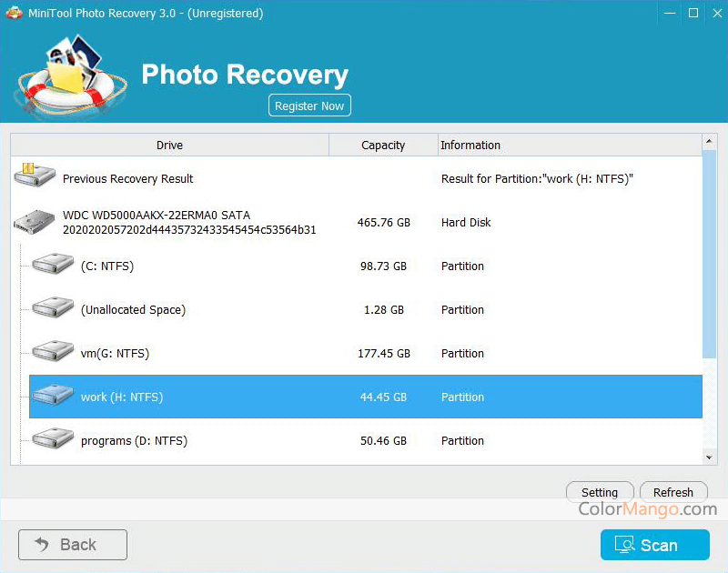The image size is (728, 573).
Task: Click the (C: NTFS) partition icon
Action: (x=52, y=265)
